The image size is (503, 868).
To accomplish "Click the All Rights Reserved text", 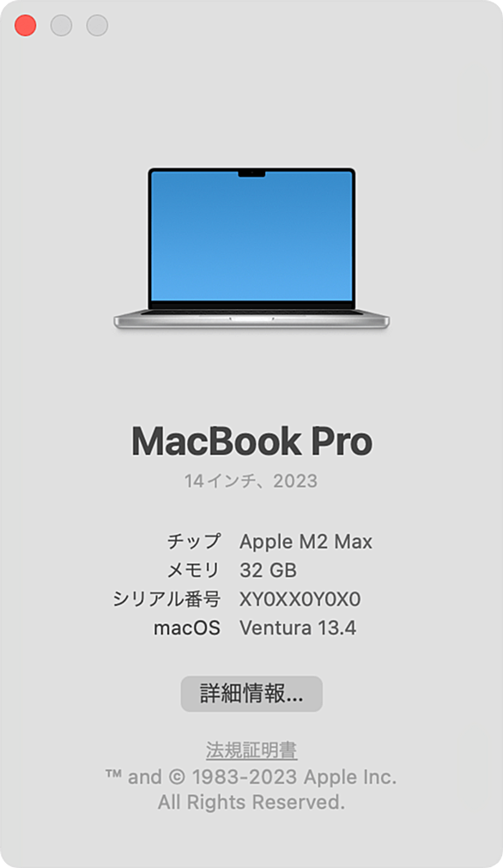I will (x=251, y=802).
